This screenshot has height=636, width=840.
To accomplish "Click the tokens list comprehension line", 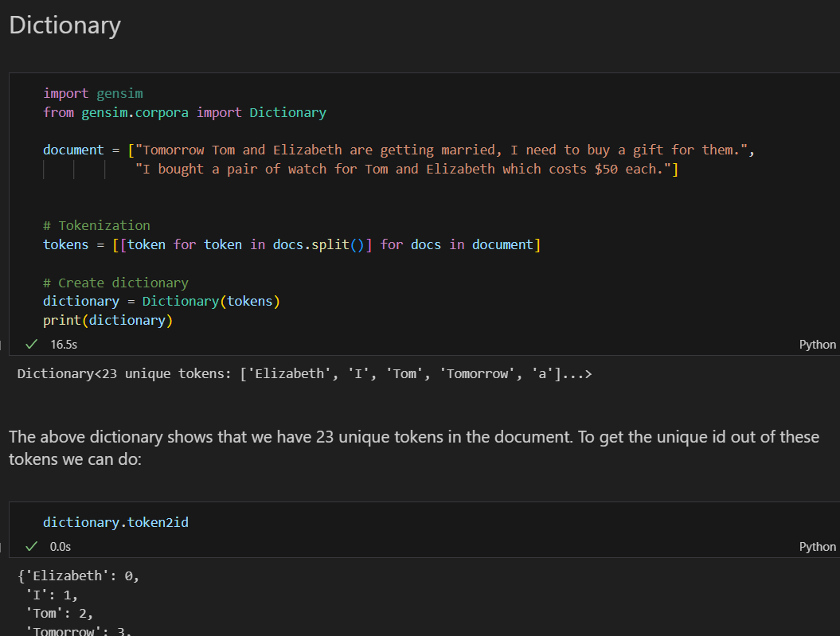I will (x=292, y=244).
